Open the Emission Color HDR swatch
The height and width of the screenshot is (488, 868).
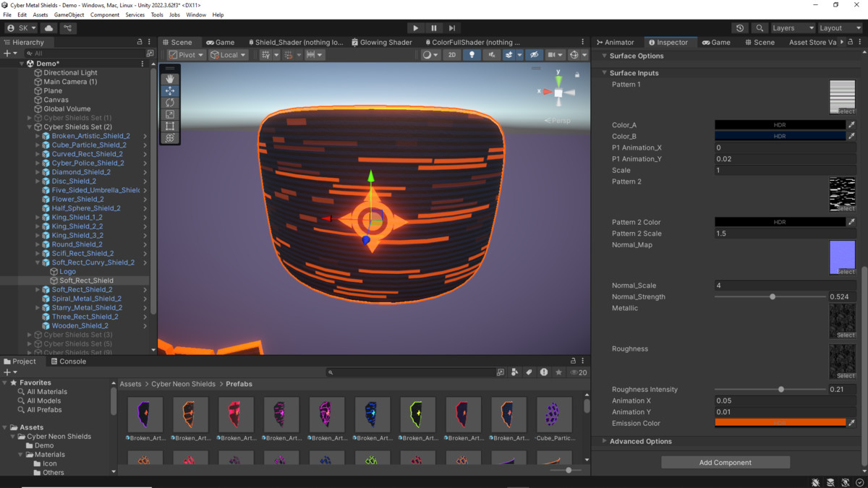tap(780, 423)
